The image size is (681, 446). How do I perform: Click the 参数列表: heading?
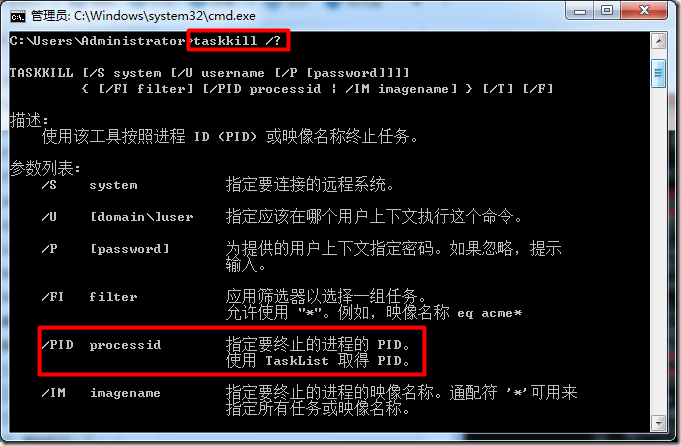(x=45, y=168)
